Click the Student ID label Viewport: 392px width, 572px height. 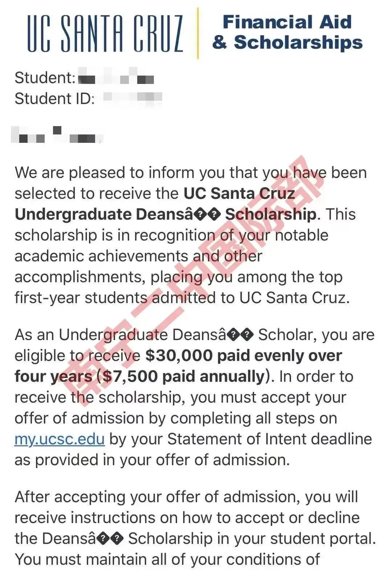coord(54,98)
